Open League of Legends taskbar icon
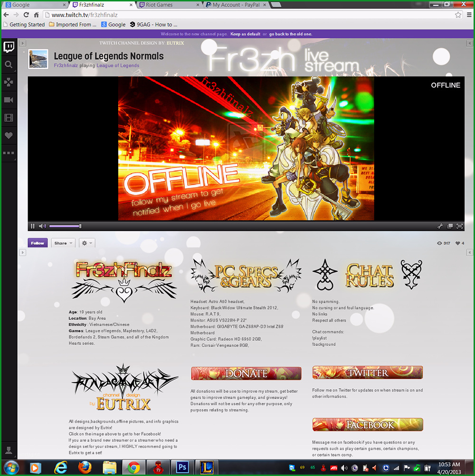This screenshot has width=475, height=476. [x=206, y=467]
